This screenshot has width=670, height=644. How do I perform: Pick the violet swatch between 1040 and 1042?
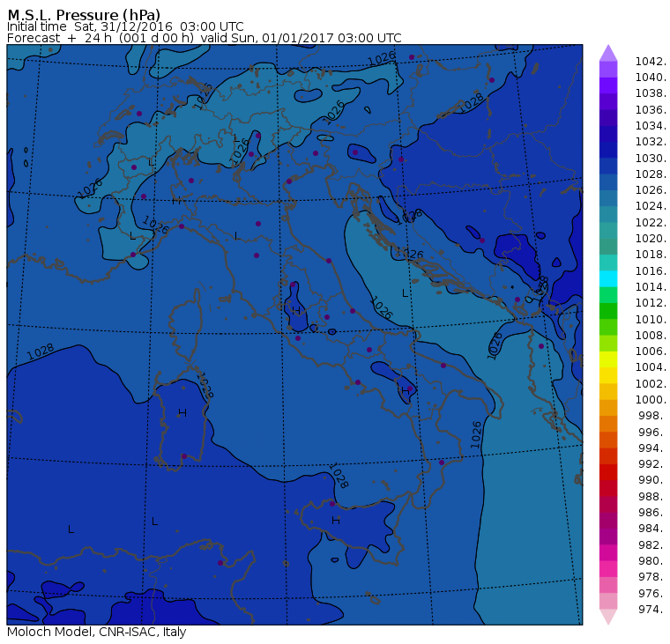point(608,70)
